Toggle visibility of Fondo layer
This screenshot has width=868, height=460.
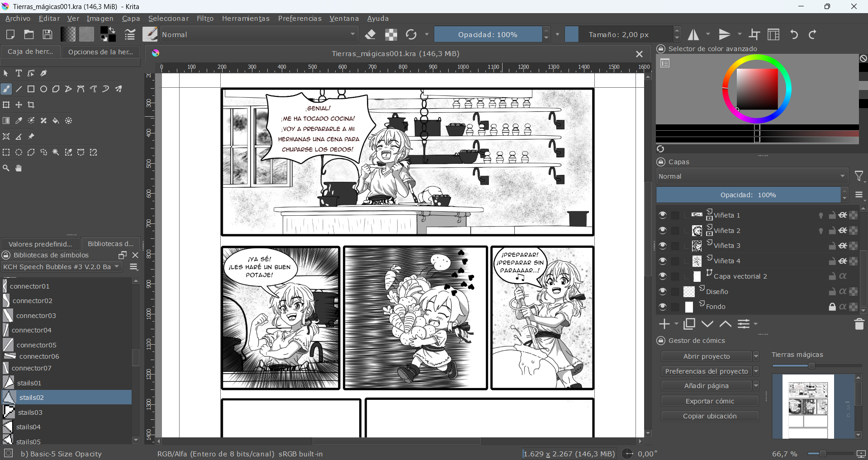coord(663,307)
